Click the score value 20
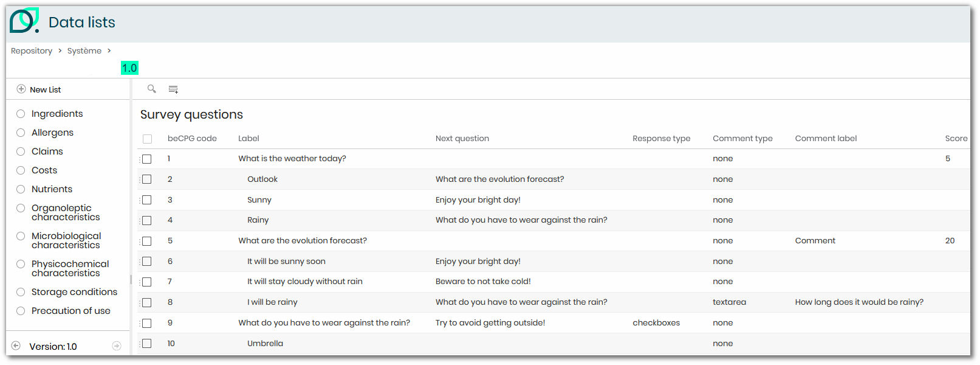Viewport: 980px width, 365px height. pos(950,240)
